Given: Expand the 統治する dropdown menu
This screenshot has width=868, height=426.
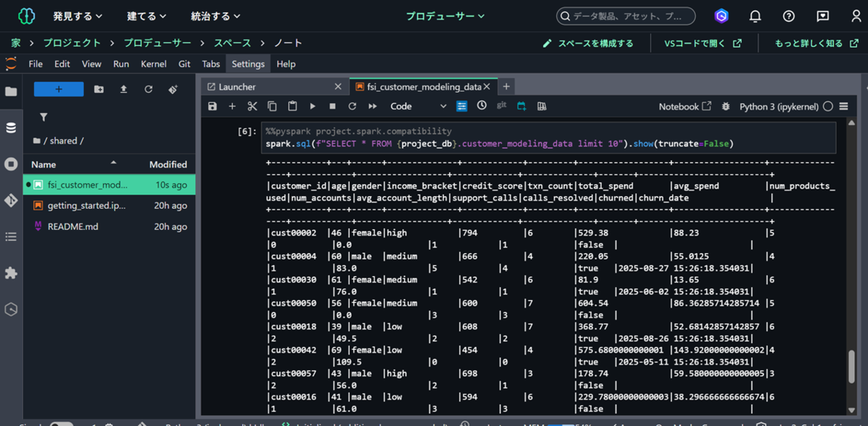Looking at the screenshot, I should 216,16.
